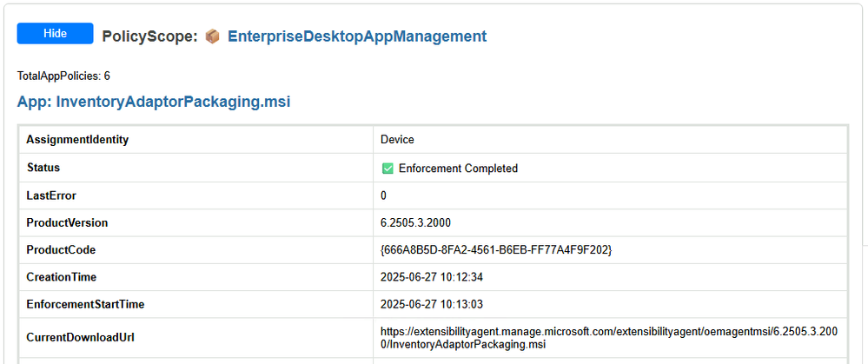Click the CurrentDownloadUrl row label
The height and width of the screenshot is (364, 868).
(x=80, y=337)
